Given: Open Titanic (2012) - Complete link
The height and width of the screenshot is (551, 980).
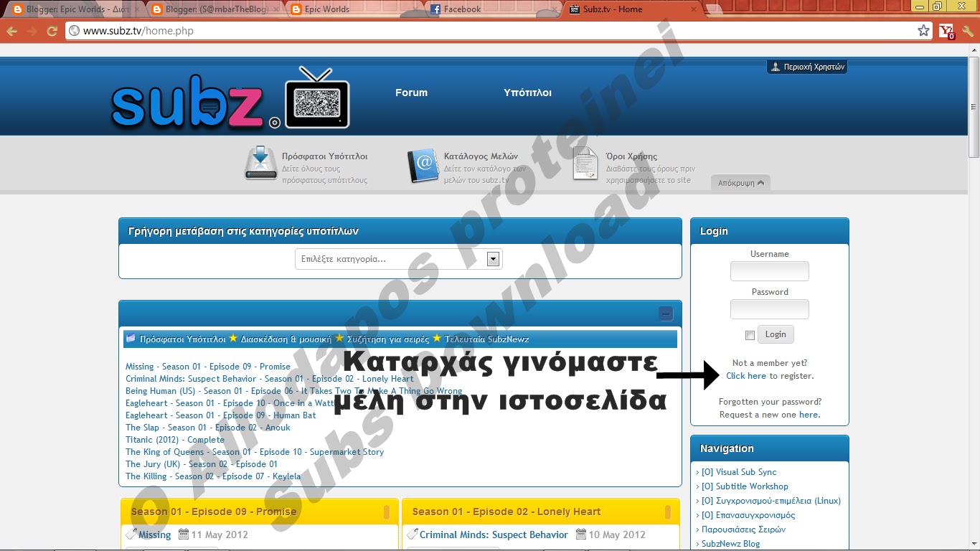Looking at the screenshot, I should (x=175, y=440).
